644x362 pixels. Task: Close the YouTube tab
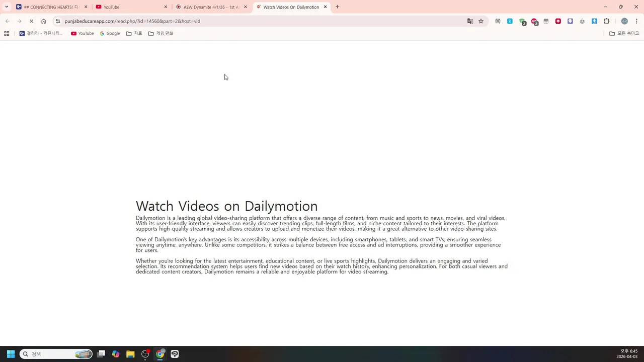[x=166, y=7]
